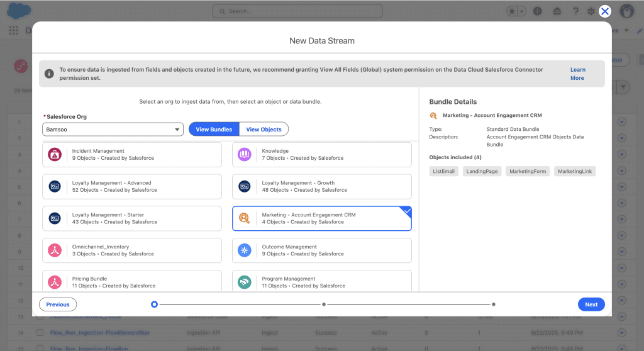
Task: Click the Knowledge bundle book icon
Action: [x=245, y=155]
